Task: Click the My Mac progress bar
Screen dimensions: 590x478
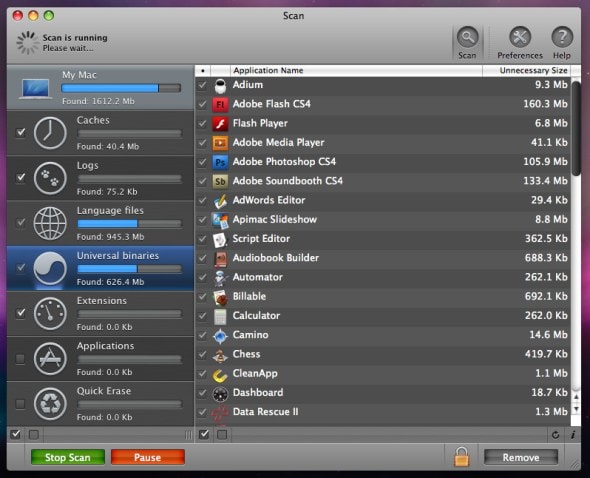Action: click(121, 88)
